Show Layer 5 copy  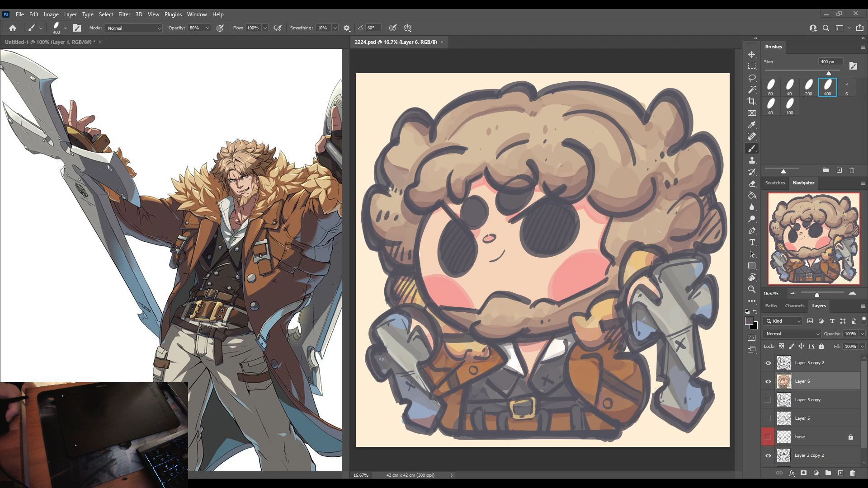(x=768, y=400)
